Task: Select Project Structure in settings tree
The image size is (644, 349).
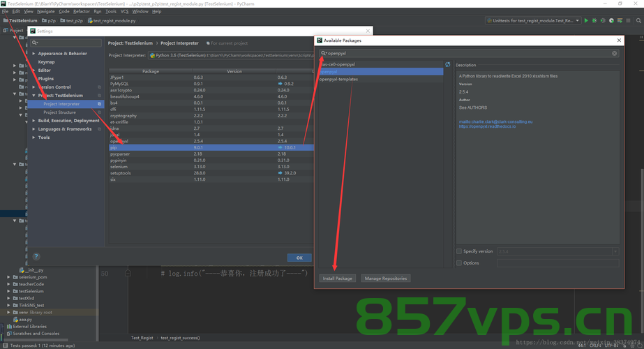Action: click(59, 112)
